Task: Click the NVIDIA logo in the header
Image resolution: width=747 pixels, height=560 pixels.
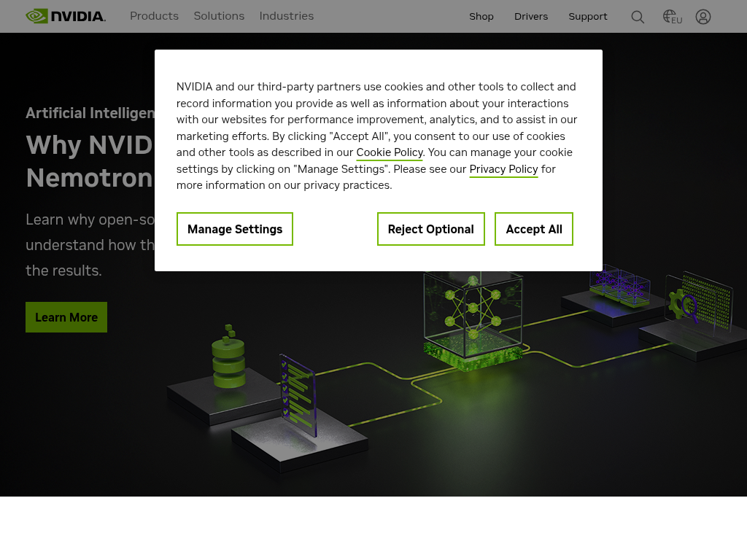Action: 66,16
